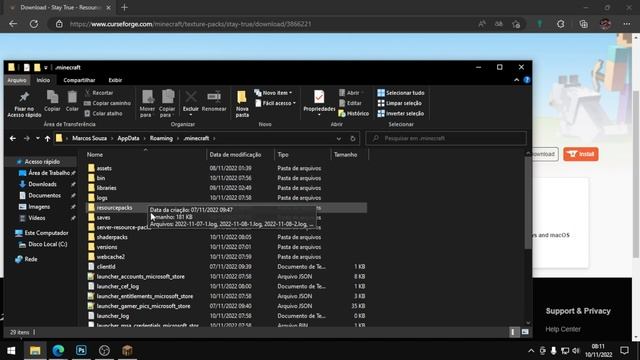Open the Mover para dropdown
The width and height of the screenshot is (640, 360).
point(147,104)
